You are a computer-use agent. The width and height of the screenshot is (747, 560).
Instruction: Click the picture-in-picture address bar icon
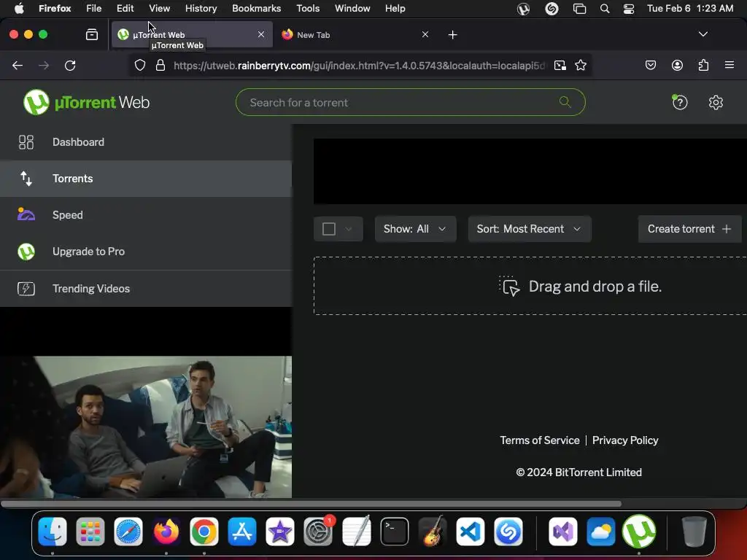coord(560,65)
